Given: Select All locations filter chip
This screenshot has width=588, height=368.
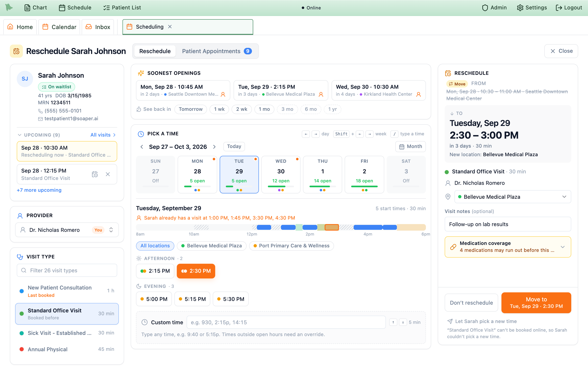Looking at the screenshot, I should (155, 246).
